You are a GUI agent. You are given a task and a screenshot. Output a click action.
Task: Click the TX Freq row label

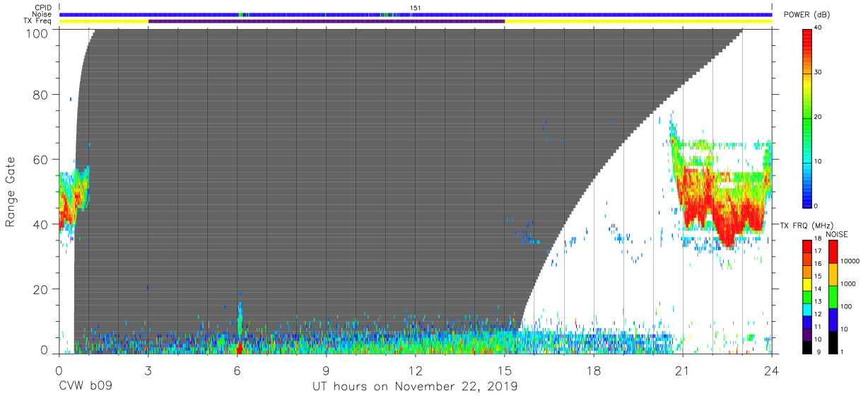click(39, 21)
